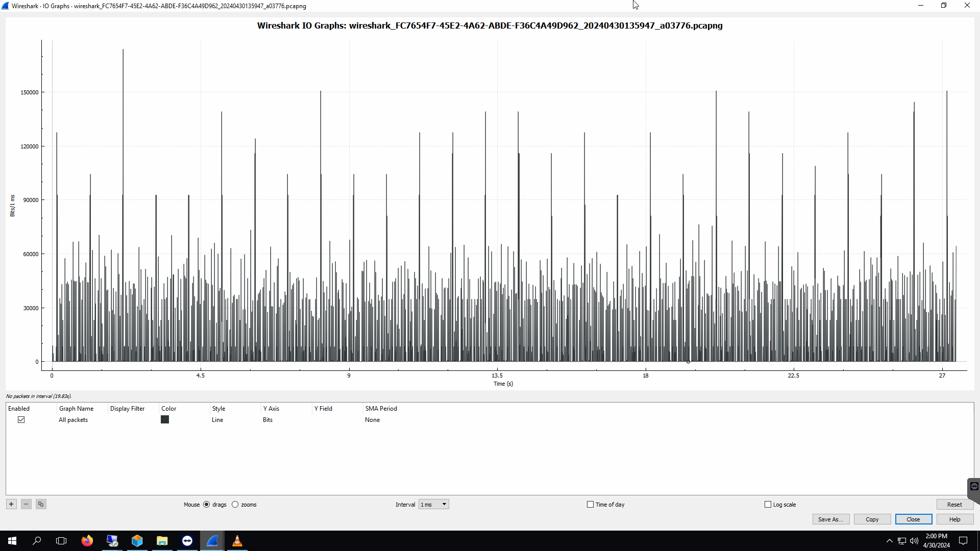Open Windows Start menu
980x551 pixels.
(12, 541)
